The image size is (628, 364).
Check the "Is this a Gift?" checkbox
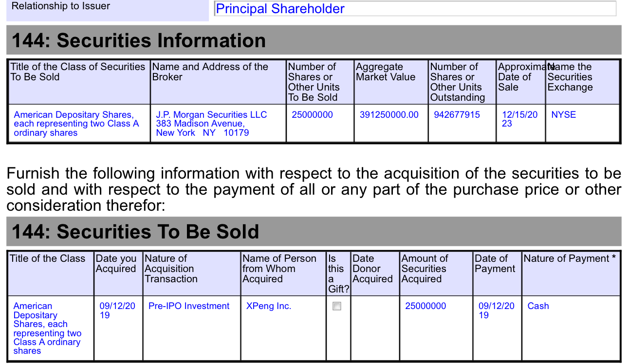[x=337, y=306]
